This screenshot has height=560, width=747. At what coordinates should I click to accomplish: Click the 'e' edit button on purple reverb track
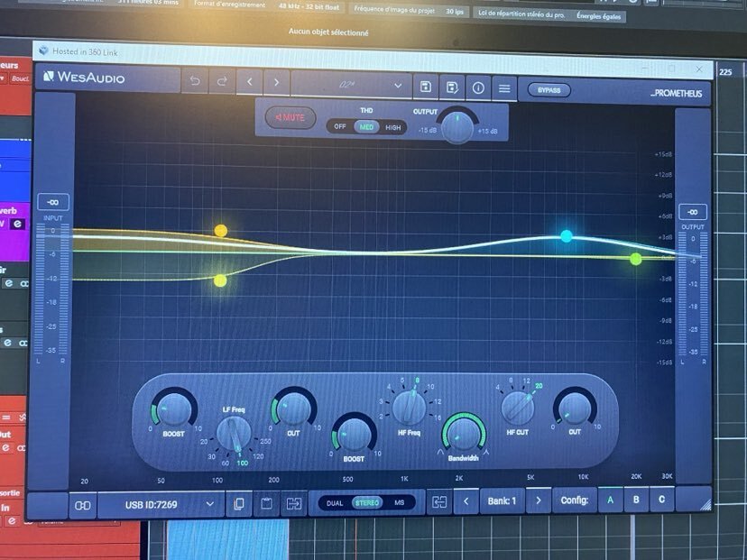coord(18,224)
